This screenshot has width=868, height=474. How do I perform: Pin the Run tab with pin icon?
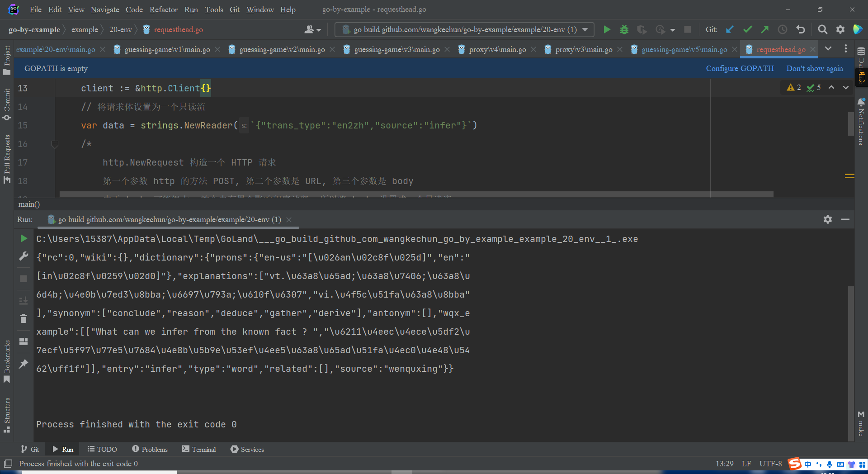click(24, 364)
